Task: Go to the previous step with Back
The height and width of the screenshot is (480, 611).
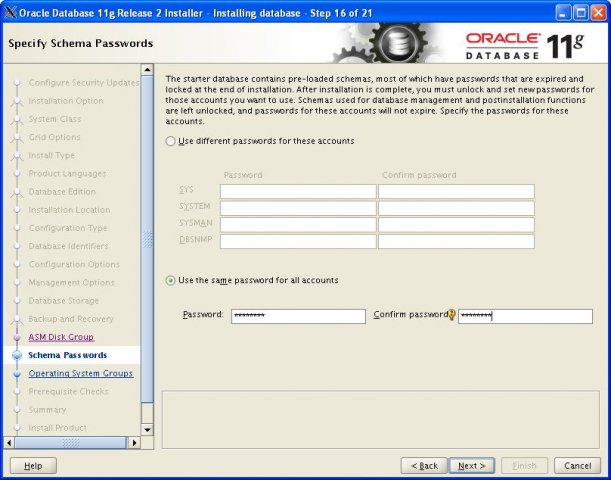Action: click(x=424, y=466)
